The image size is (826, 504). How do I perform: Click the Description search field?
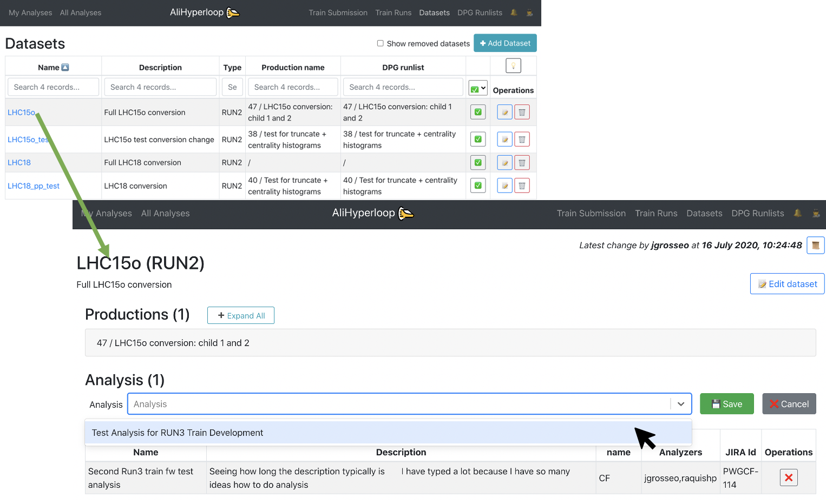(160, 87)
